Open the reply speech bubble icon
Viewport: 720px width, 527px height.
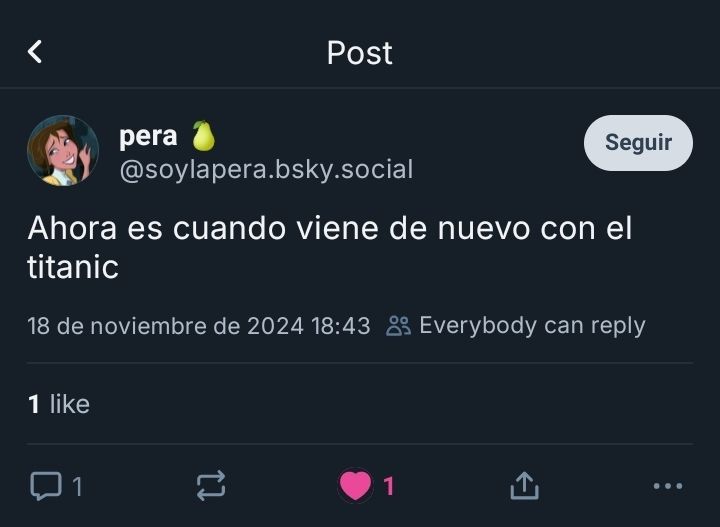click(x=46, y=486)
